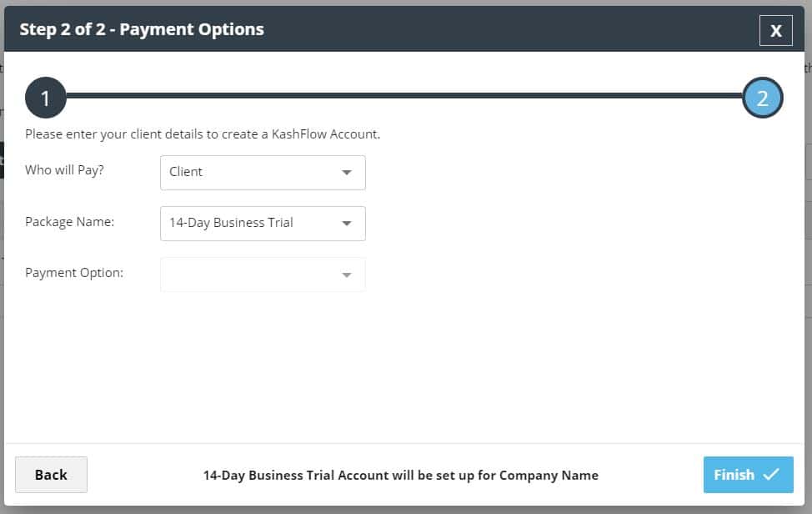
Task: Click the Who will Pay? label
Action: (x=70, y=170)
